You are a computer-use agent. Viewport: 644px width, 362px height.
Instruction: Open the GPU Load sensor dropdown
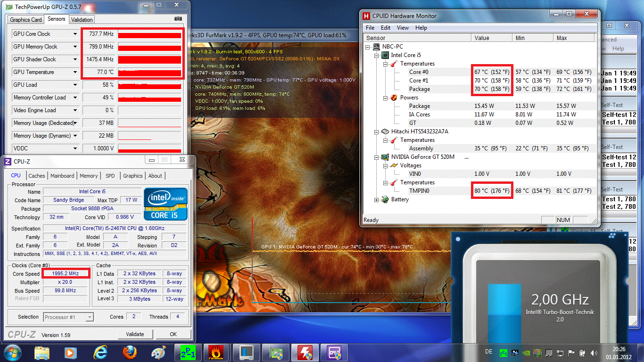click(75, 85)
